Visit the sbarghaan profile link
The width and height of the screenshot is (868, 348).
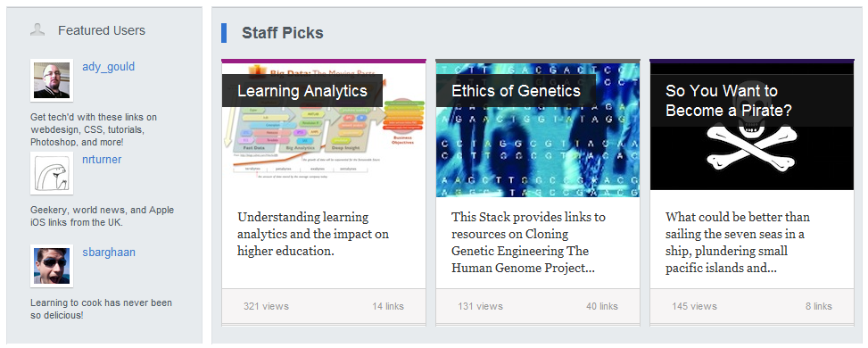pos(109,253)
